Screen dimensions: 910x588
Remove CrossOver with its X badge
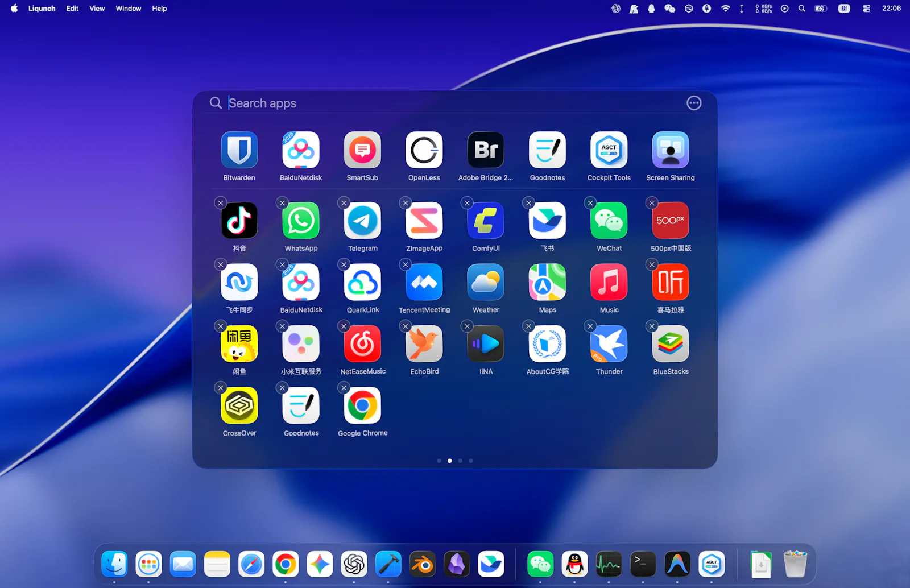(x=221, y=388)
